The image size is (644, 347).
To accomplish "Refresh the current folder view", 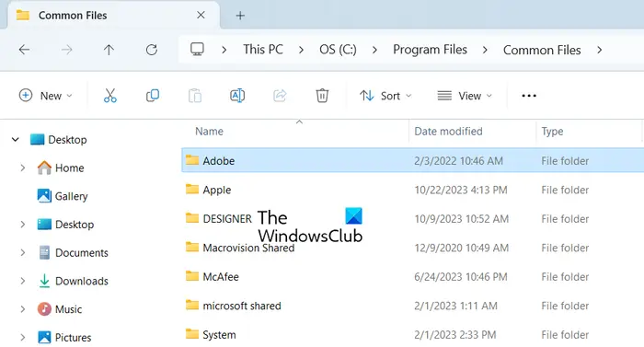I will (x=152, y=50).
